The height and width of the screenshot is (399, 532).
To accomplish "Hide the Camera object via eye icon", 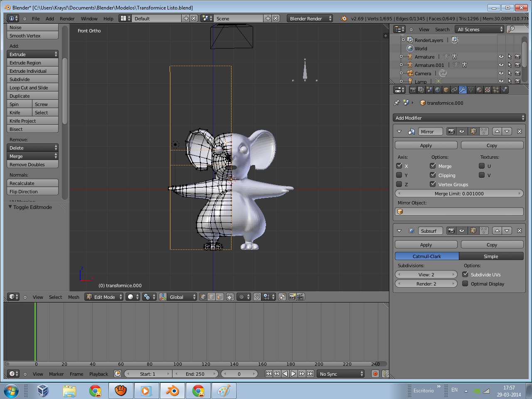I will click(x=501, y=74).
